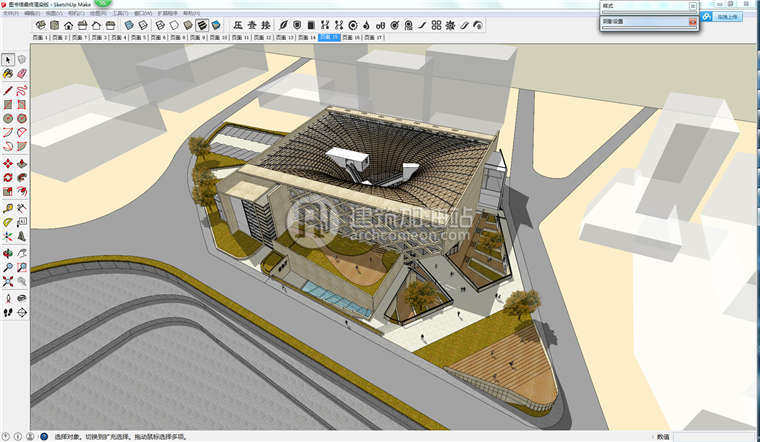
Task: Switch to Iso view in views toolbar
Action: pyautogui.click(x=41, y=25)
